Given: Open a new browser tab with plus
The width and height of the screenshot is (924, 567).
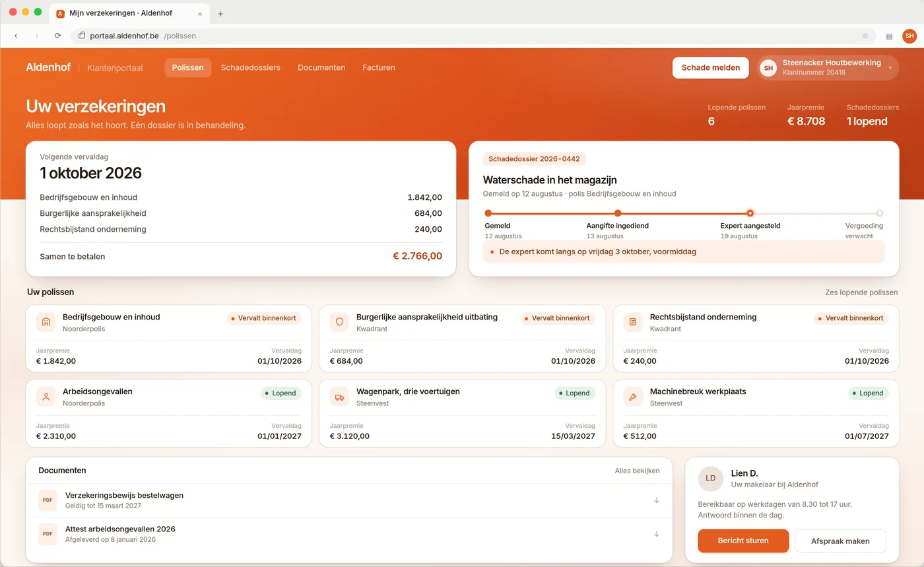Looking at the screenshot, I should pyautogui.click(x=220, y=14).
